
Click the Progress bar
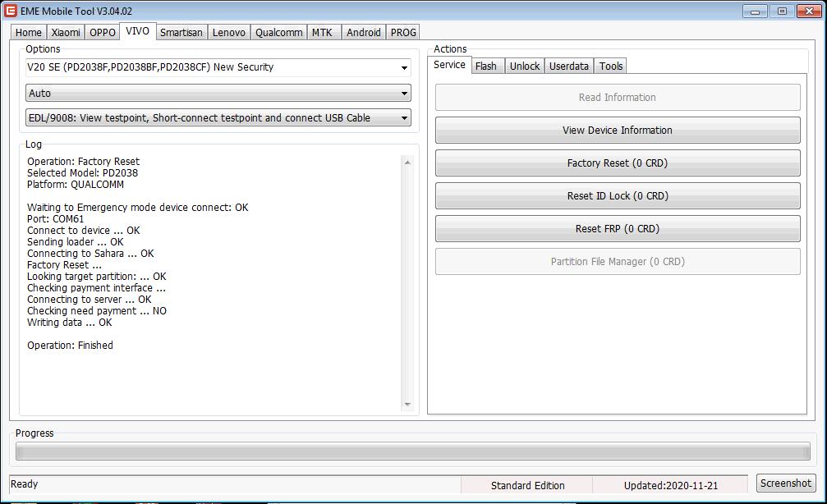[413, 451]
